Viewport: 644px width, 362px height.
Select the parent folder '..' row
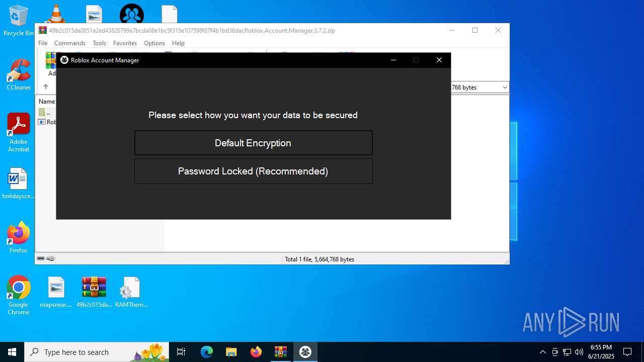[47, 113]
